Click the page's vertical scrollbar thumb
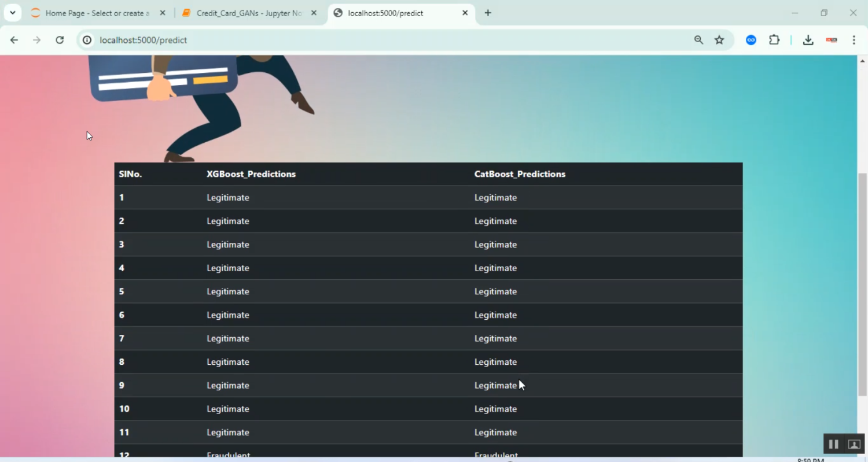868x462 pixels. click(x=862, y=283)
